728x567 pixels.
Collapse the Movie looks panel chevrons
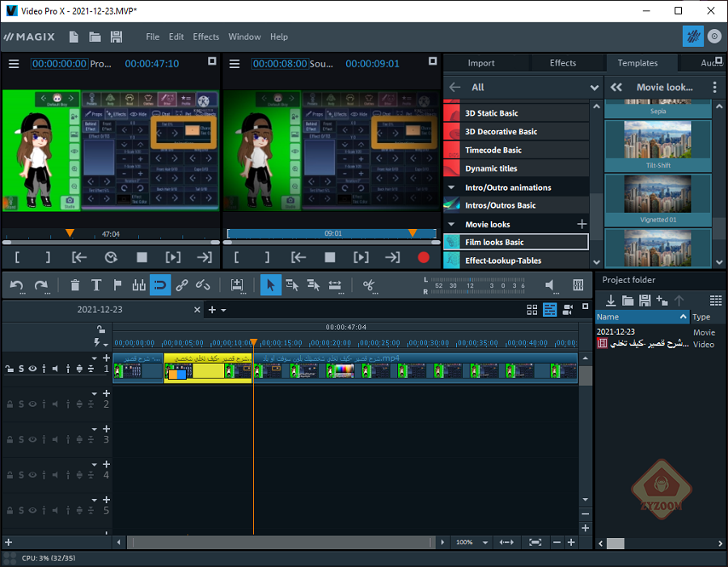[616, 87]
